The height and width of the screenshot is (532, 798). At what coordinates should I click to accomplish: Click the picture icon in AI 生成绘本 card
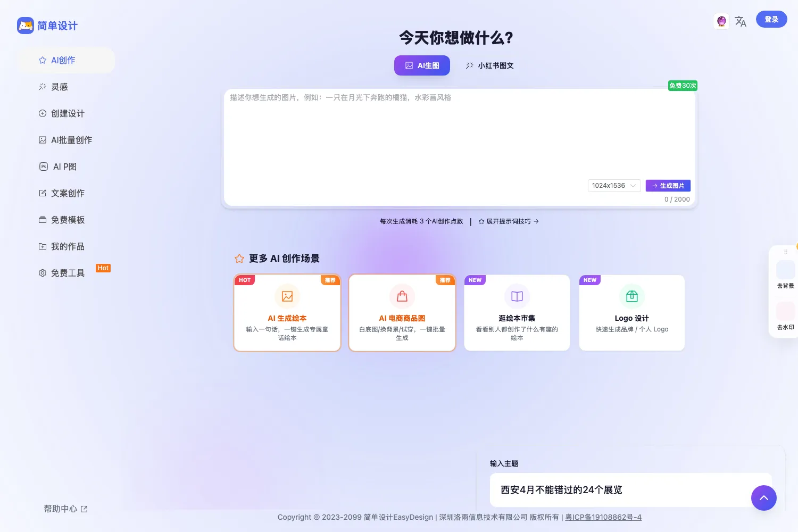[287, 296]
